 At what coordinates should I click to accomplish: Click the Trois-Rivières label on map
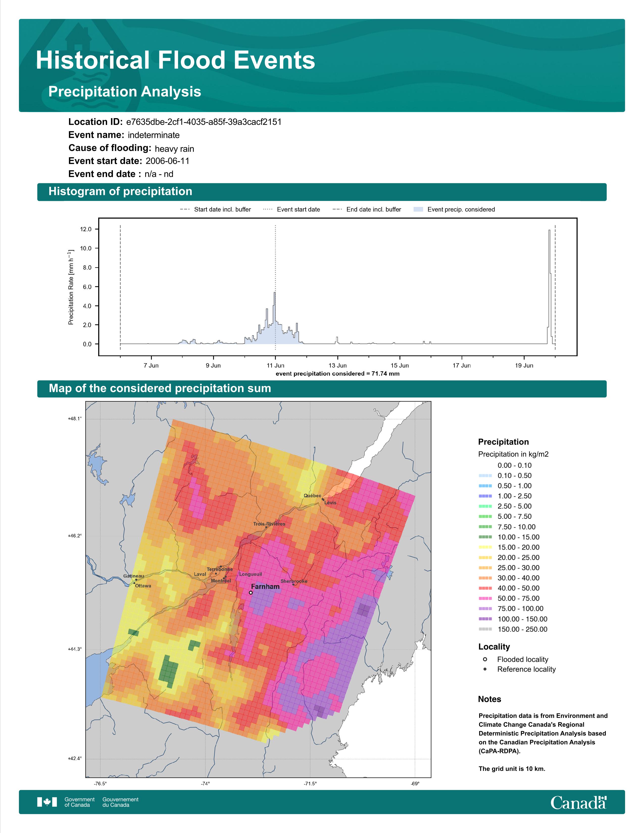pyautogui.click(x=269, y=524)
